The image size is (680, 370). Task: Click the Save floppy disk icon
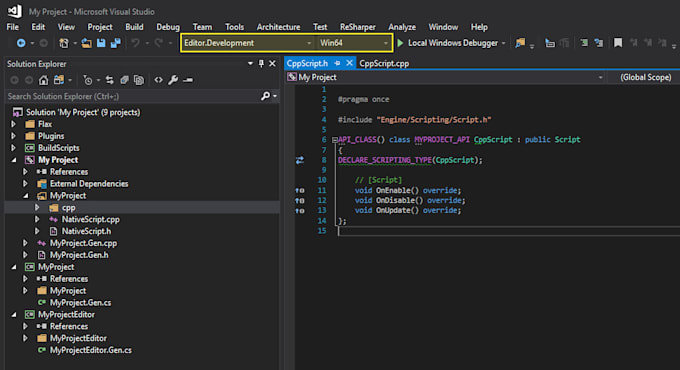101,43
